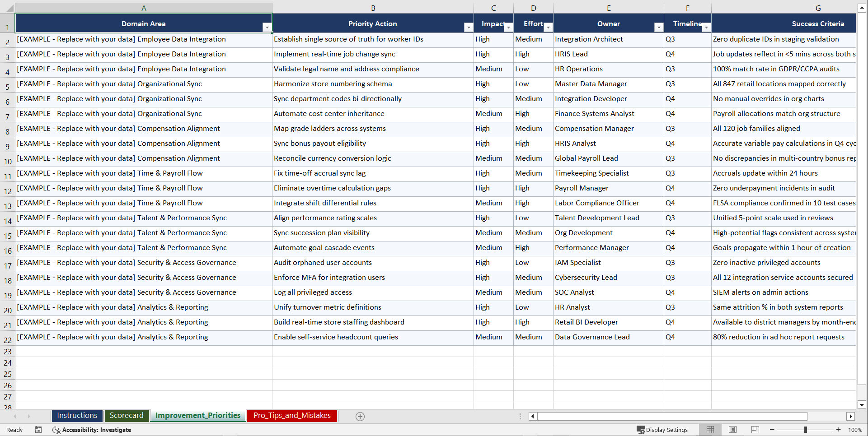Open the Timeline column filter dropdown
The height and width of the screenshot is (436, 868).
[x=707, y=27]
